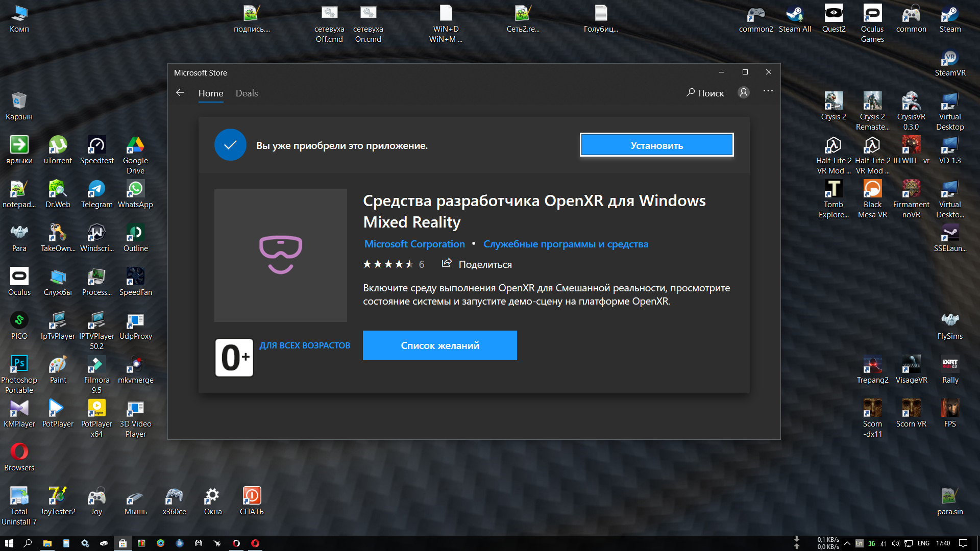Click the OpenXR headset app thumbnail
Screen dimensions: 980x551
(280, 255)
